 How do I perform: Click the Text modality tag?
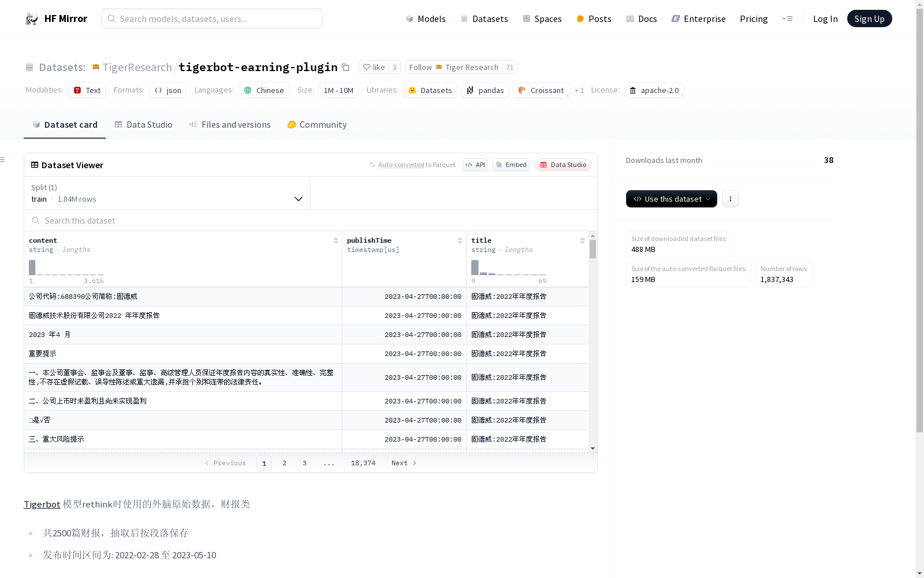(x=87, y=90)
